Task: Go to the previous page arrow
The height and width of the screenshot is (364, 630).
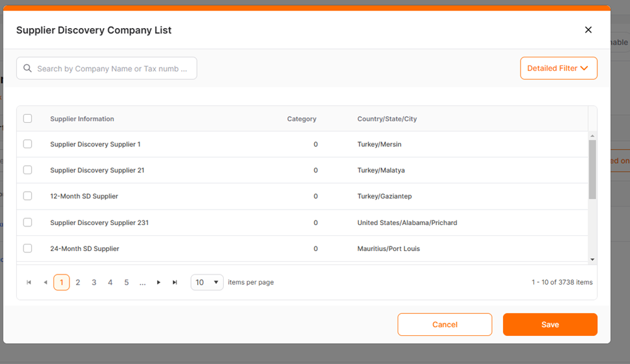Action: [45, 283]
